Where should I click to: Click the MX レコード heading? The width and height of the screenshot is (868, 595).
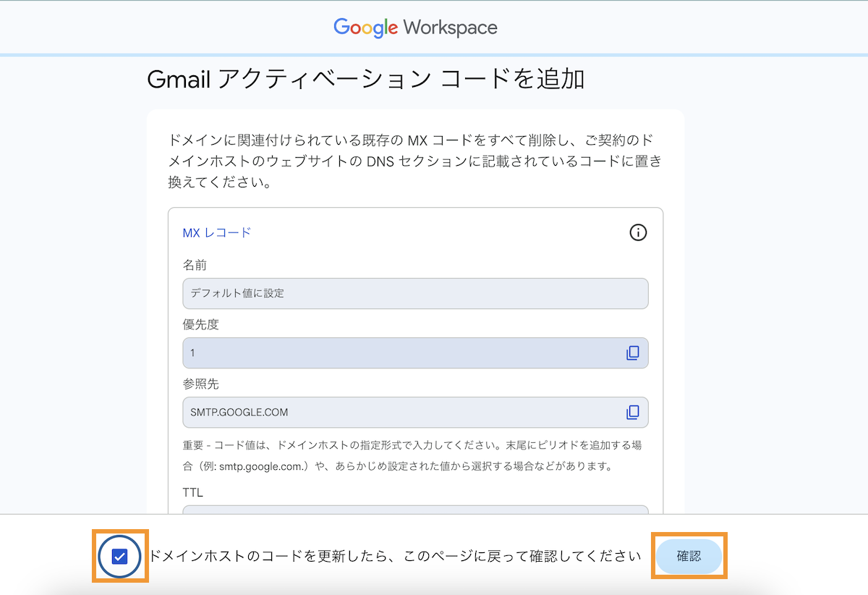(x=217, y=232)
